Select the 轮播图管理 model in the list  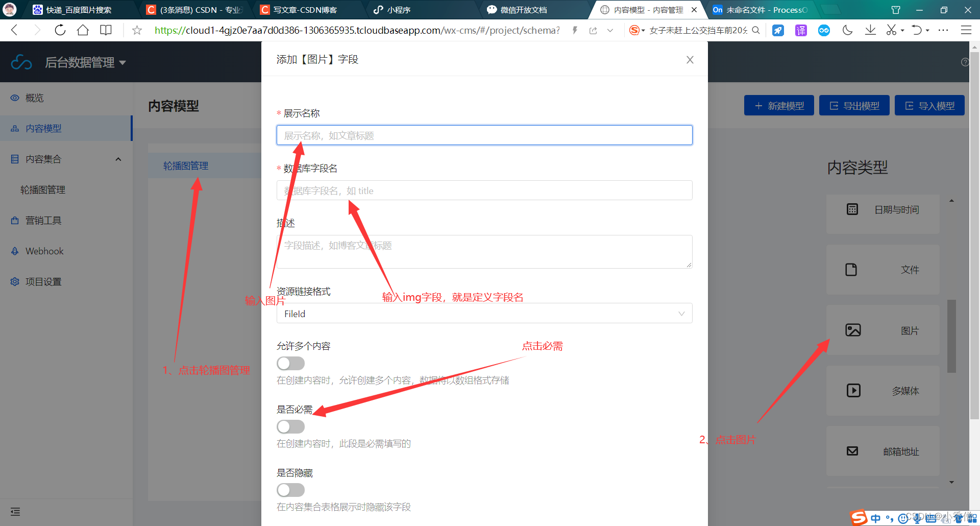pos(205,166)
